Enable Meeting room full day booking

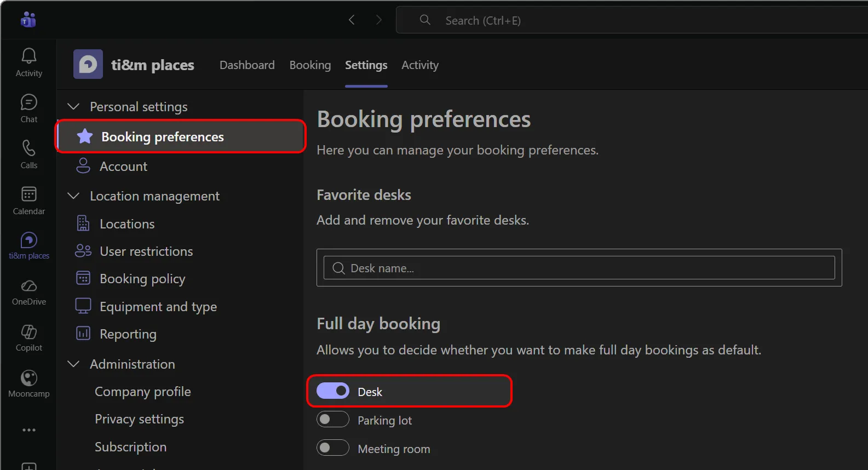[333, 448]
